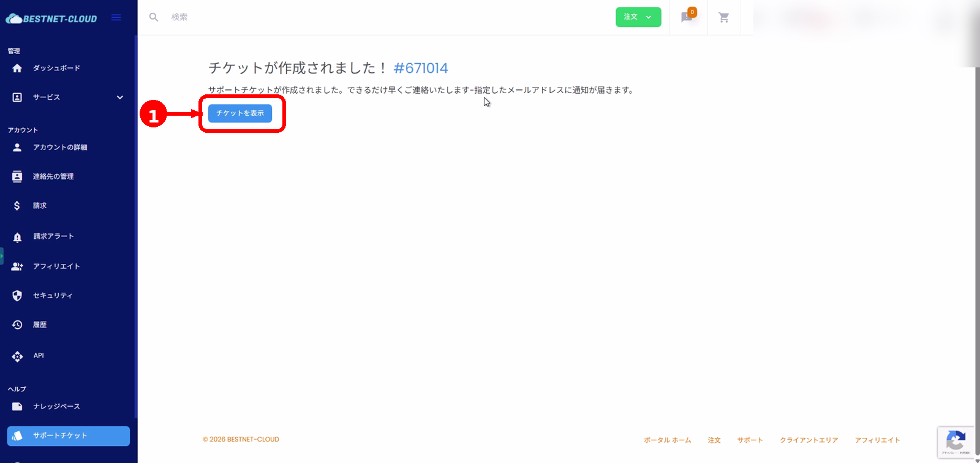Image resolution: width=980 pixels, height=463 pixels.
Task: Open アカウントの詳細 in sidebar
Action: (60, 148)
